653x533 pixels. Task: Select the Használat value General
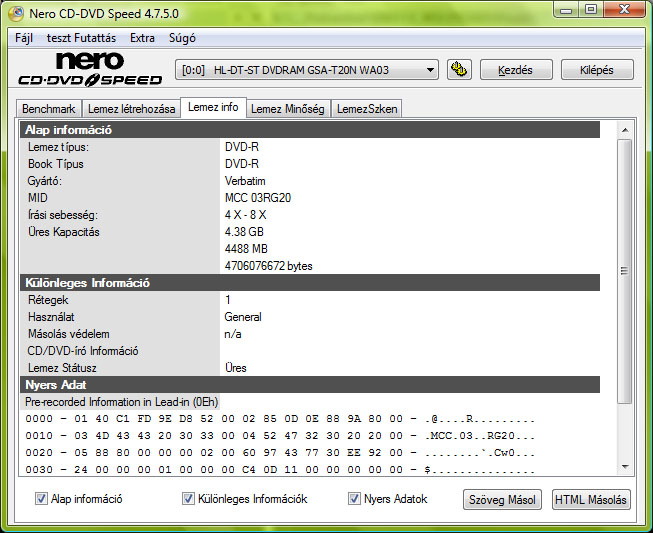(x=243, y=317)
